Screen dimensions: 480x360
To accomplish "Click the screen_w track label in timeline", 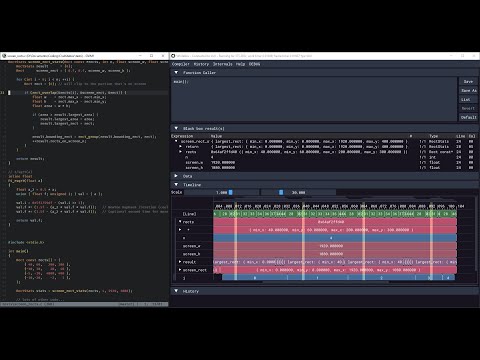I will pos(192,246).
